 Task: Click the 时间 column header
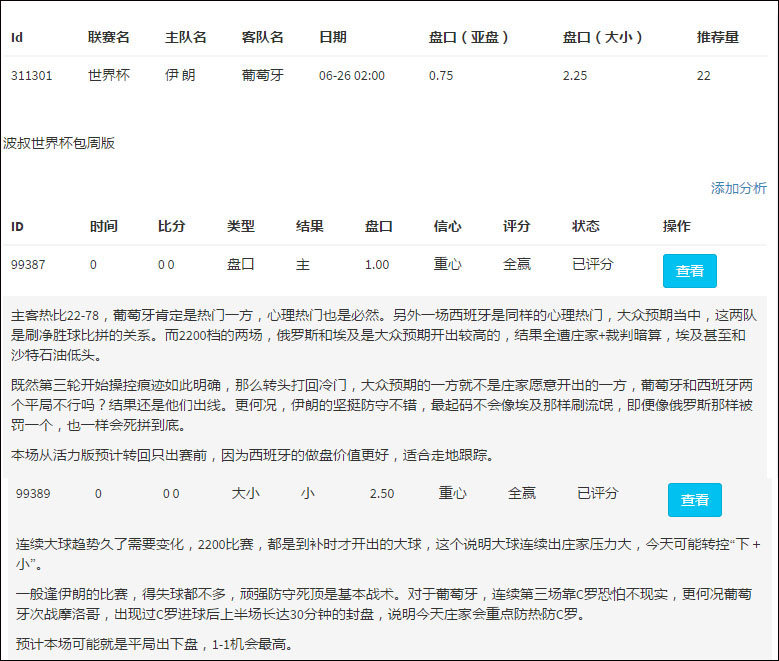click(x=104, y=226)
